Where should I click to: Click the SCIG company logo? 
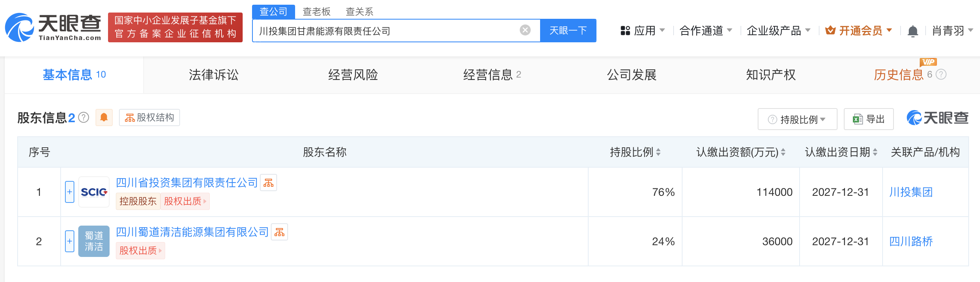(x=94, y=192)
